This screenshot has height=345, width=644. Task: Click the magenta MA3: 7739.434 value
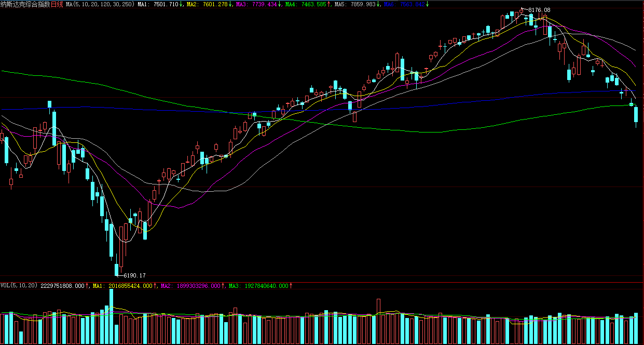point(256,4)
